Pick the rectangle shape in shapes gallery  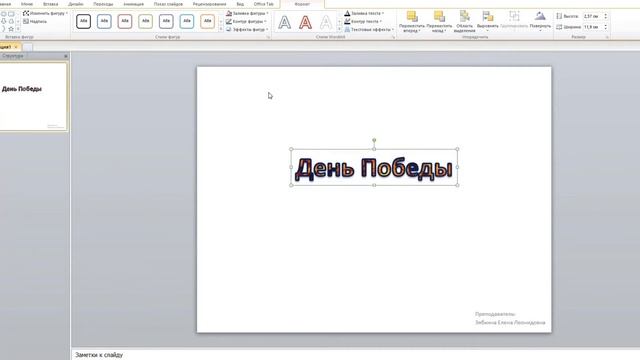(11, 14)
